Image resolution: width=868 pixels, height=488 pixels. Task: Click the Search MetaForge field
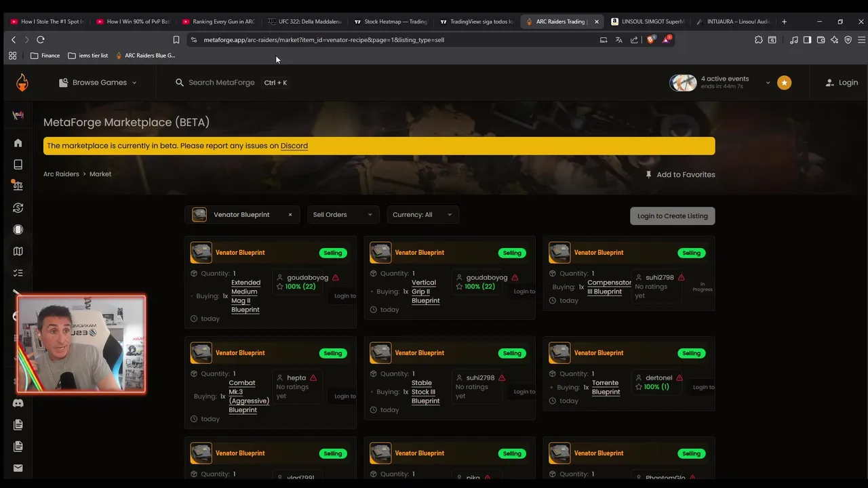pyautogui.click(x=231, y=83)
